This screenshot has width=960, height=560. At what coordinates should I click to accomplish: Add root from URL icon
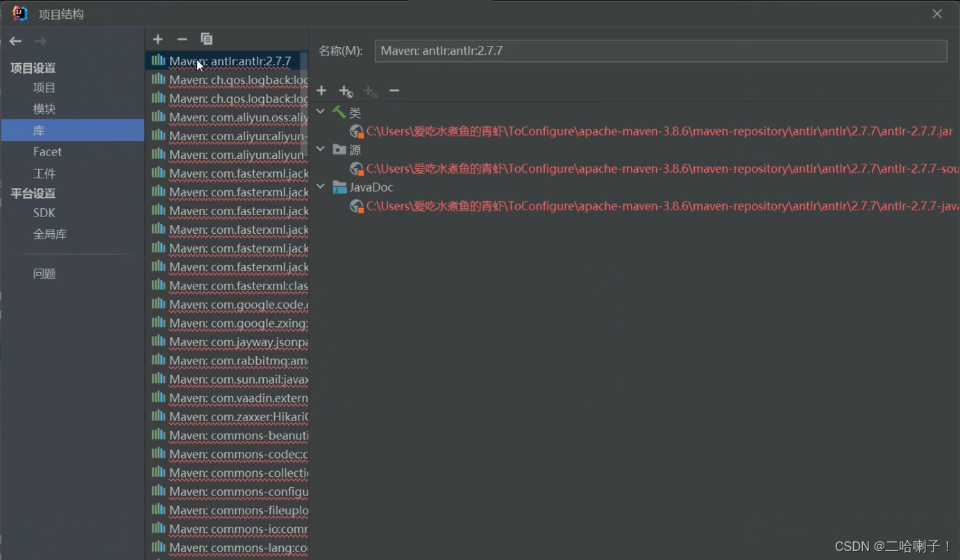(x=346, y=91)
